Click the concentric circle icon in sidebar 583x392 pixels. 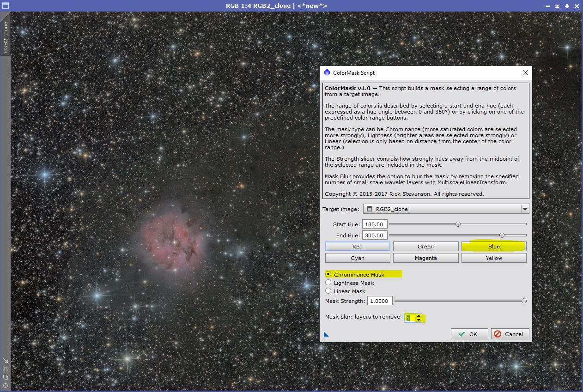[x=6, y=385]
